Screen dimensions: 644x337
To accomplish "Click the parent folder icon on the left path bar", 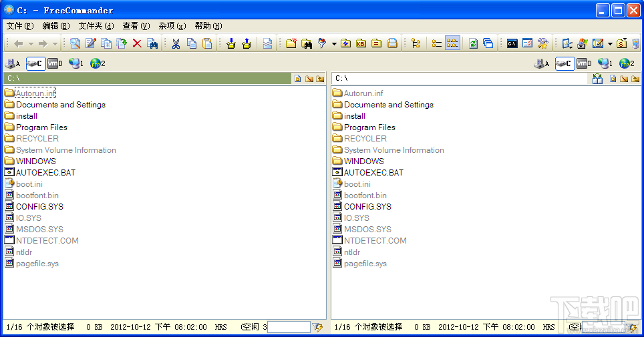I will tap(321, 78).
